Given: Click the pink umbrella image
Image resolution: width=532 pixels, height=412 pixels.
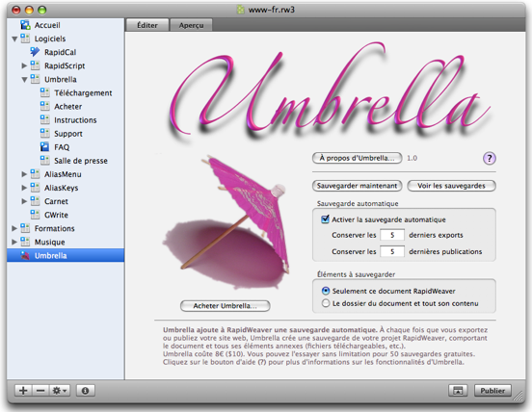Looking at the screenshot, I should (x=227, y=222).
